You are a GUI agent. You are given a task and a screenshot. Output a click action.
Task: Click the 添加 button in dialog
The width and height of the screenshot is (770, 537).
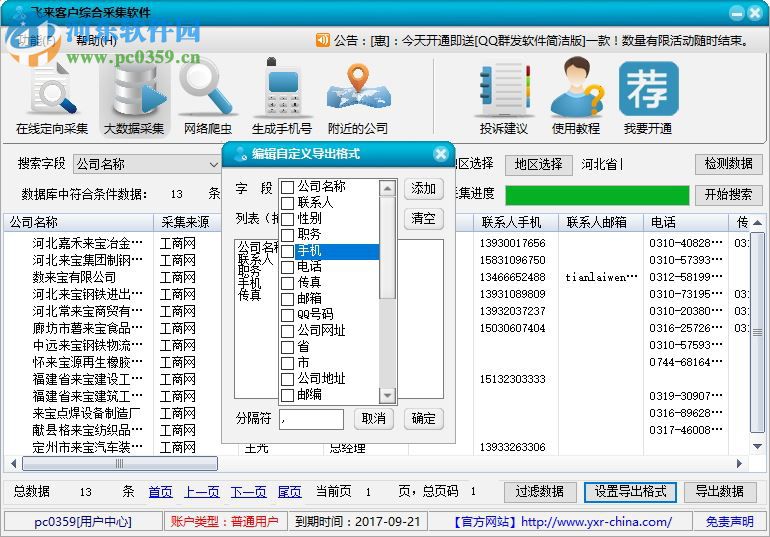(424, 188)
